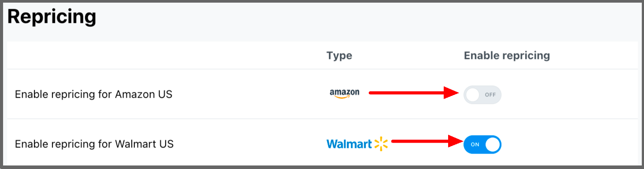Click the 'Enable repricing for Walmart US' label

click(94, 144)
